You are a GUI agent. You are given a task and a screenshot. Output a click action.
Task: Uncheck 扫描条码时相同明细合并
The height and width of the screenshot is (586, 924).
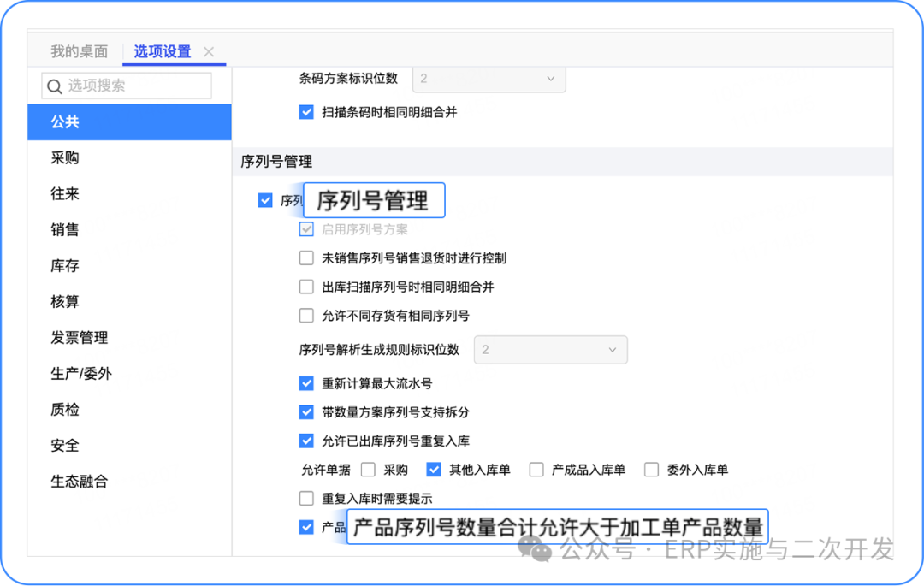point(306,112)
